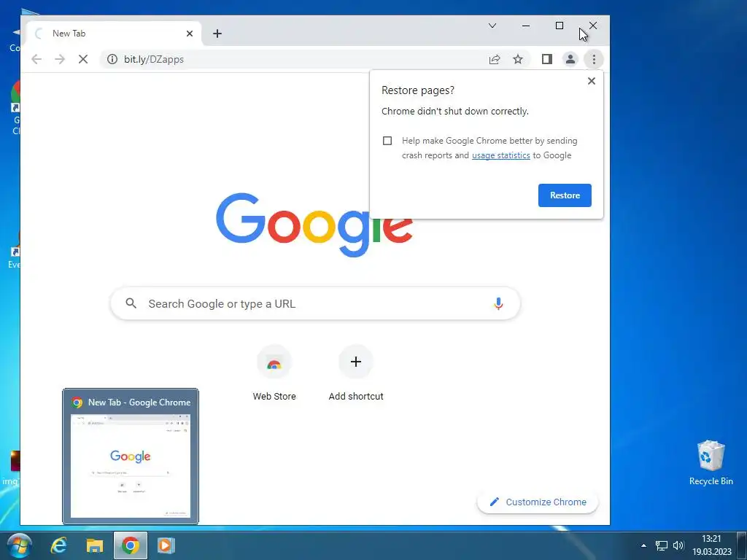Show hidden tray icons arrow

coord(643,545)
